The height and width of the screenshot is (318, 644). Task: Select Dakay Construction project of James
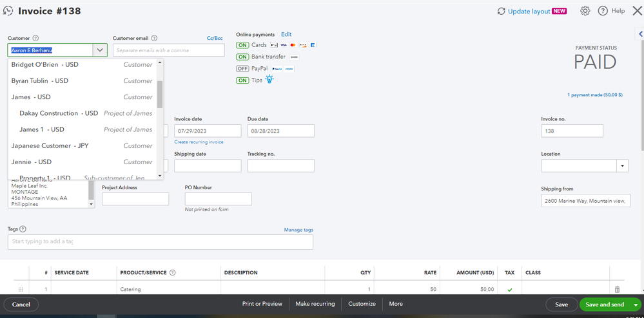click(82, 113)
